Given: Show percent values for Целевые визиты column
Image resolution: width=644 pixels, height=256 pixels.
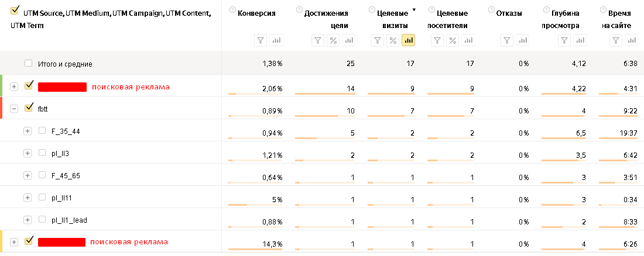Looking at the screenshot, I should click(393, 40).
